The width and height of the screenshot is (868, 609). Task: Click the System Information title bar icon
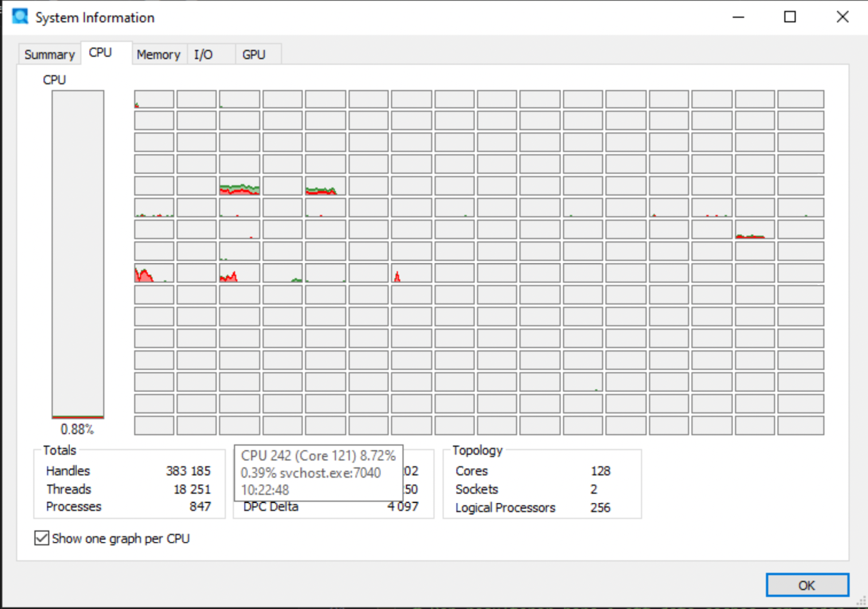pos(20,17)
